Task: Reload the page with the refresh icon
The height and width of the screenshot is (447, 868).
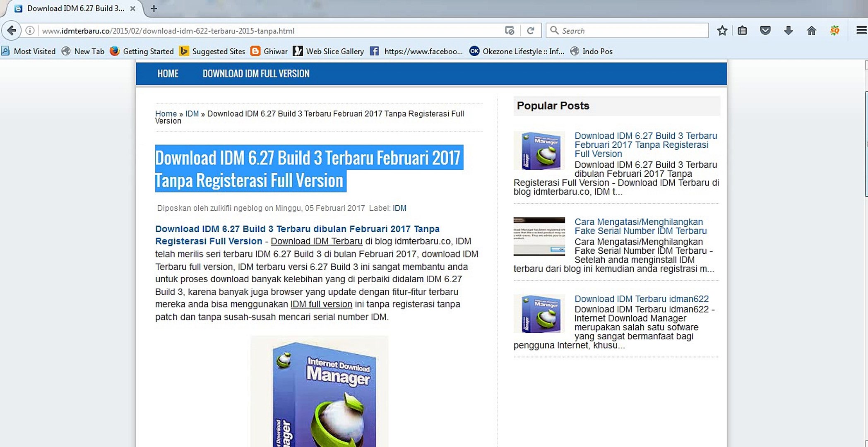Action: pyautogui.click(x=531, y=31)
